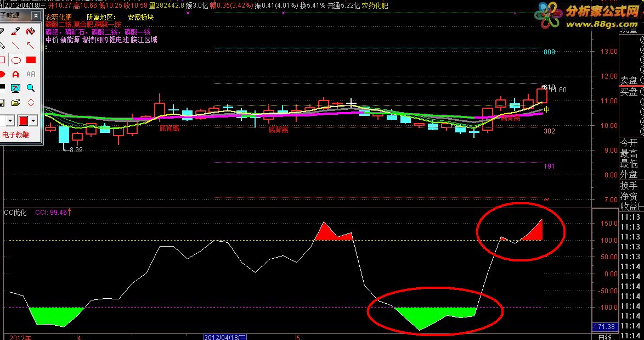Click the 最高 row in quote panel

tap(629, 154)
